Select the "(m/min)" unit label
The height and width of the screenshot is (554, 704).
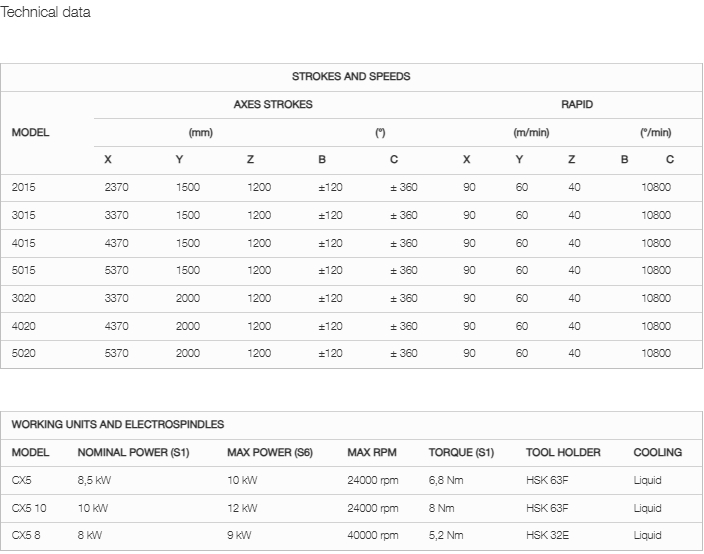[531, 132]
